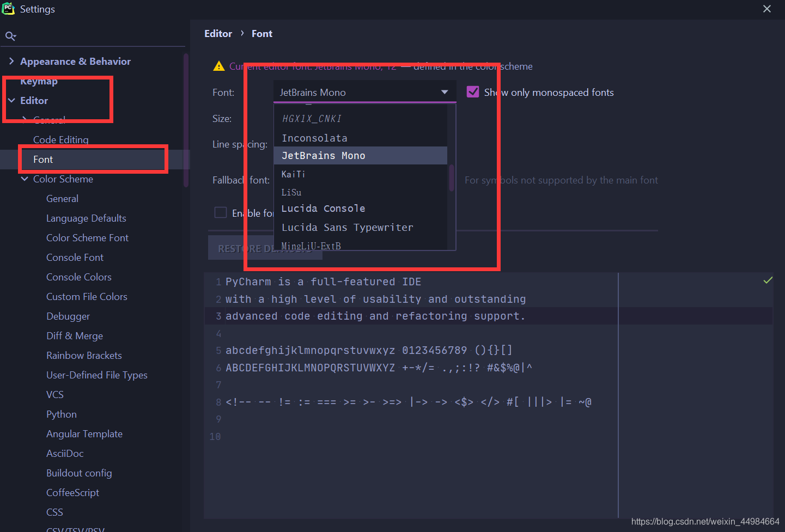Open Language Defaults settings
Screen dimensions: 785x532
[86, 218]
